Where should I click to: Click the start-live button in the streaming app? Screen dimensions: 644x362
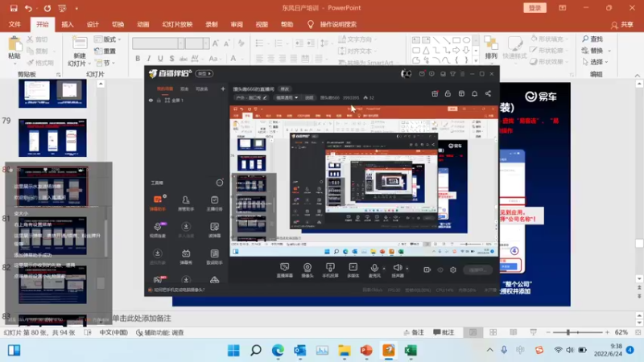coord(477,269)
